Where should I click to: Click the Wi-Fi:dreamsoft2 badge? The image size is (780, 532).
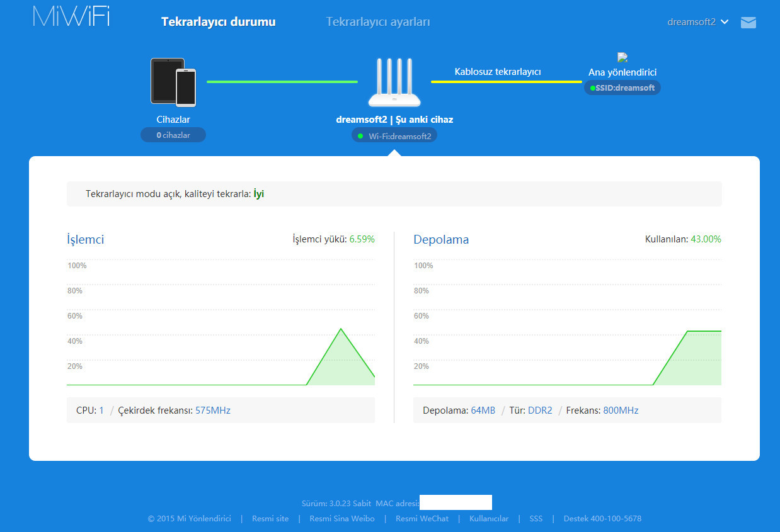394,135
